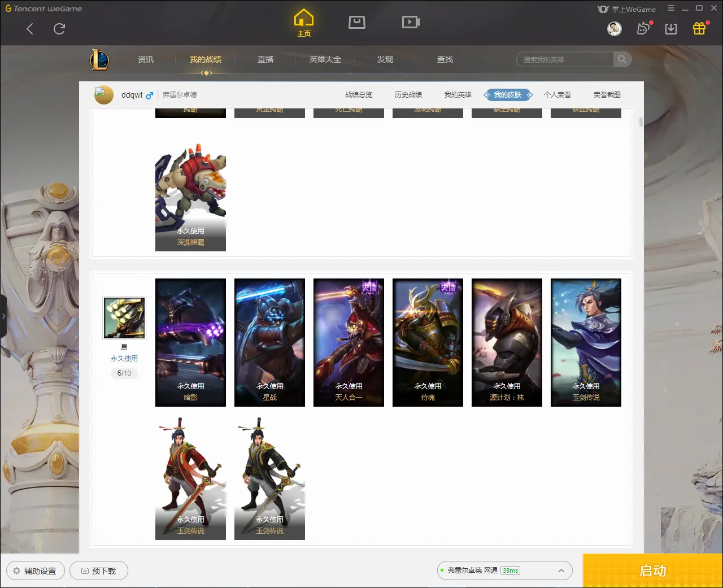723x588 pixels.
Task: Select the 侍魂 skin card
Action: (428, 342)
